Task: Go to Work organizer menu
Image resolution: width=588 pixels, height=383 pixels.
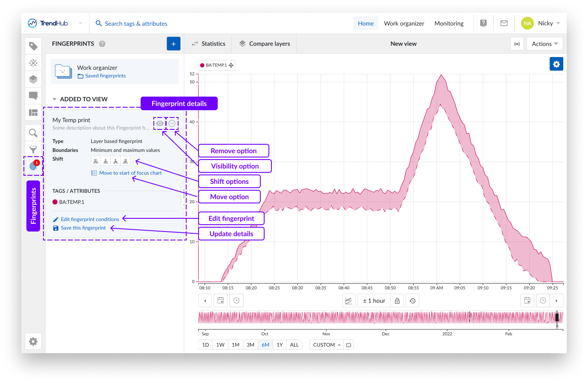Action: pos(404,23)
